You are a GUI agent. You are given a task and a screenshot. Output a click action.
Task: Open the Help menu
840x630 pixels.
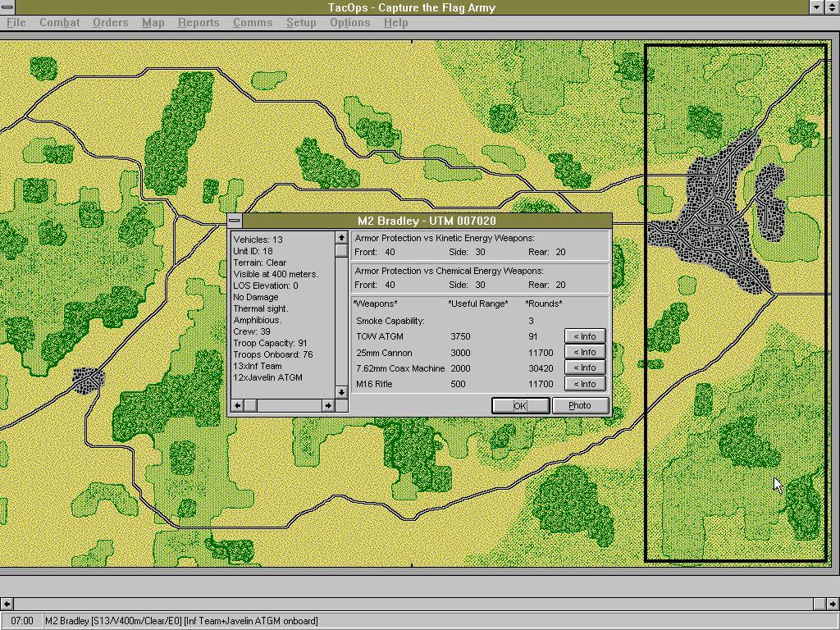pos(396,22)
